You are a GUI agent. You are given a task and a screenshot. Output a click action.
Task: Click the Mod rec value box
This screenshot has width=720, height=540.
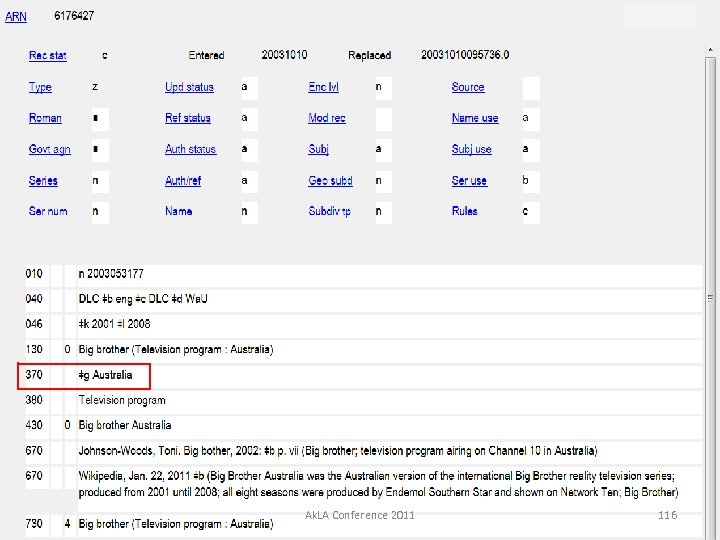[x=384, y=119]
